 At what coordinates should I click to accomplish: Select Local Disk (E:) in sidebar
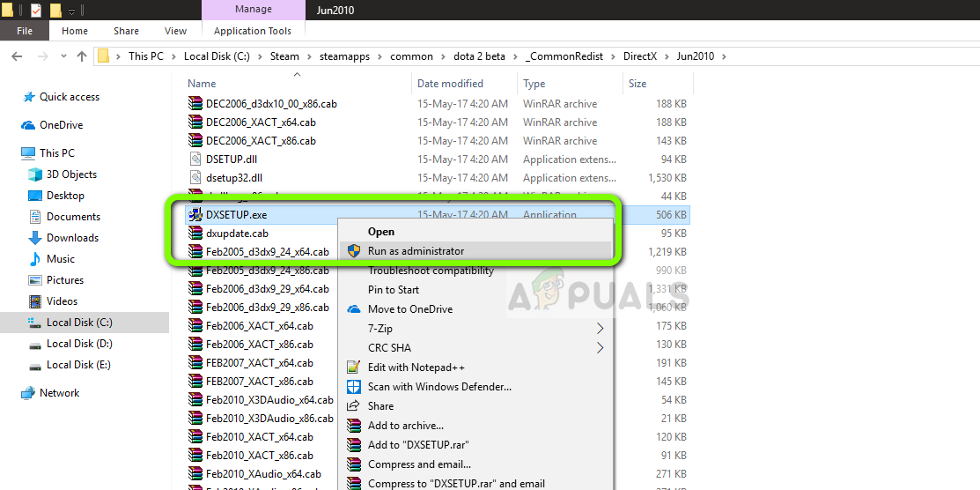pos(78,365)
